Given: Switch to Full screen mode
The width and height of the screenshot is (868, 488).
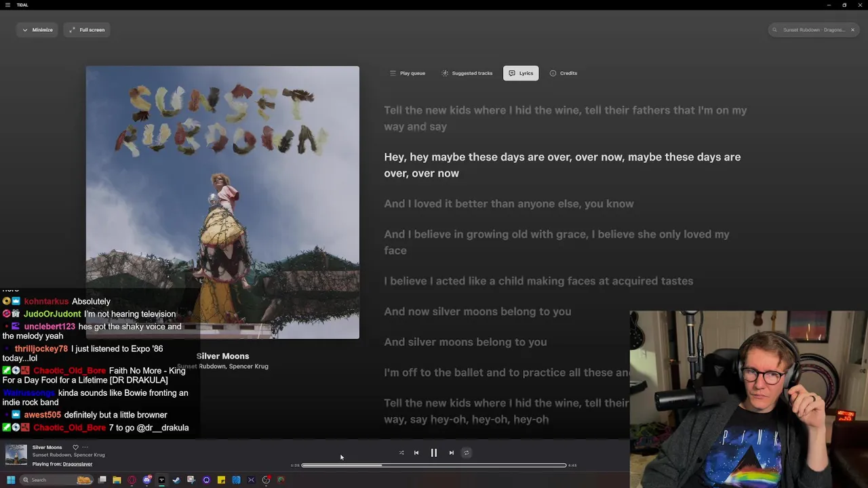Looking at the screenshot, I should (x=87, y=30).
